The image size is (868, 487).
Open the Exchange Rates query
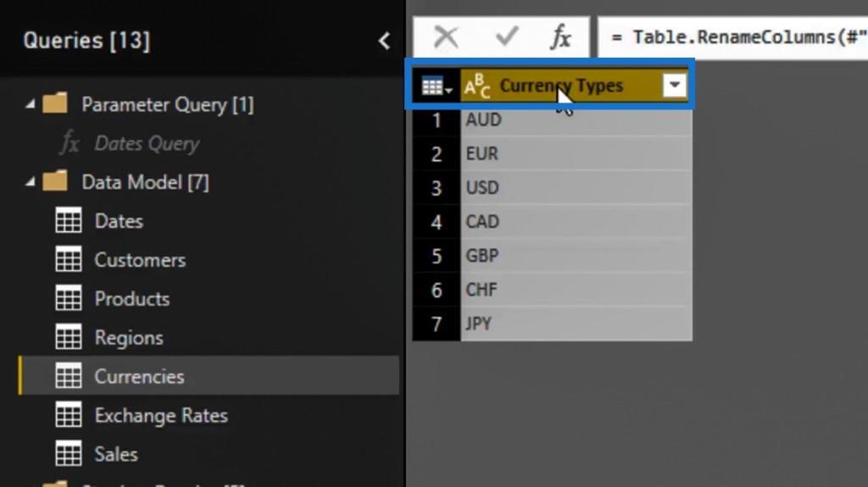(x=160, y=416)
